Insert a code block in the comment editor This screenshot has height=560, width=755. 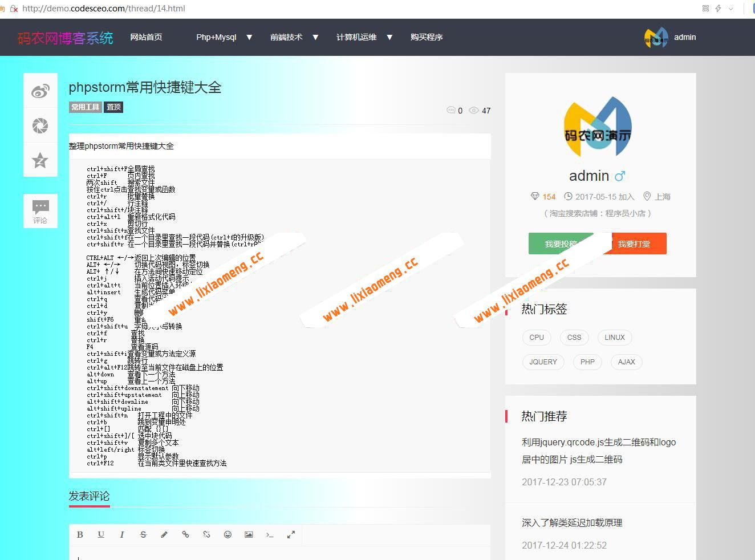point(270,534)
